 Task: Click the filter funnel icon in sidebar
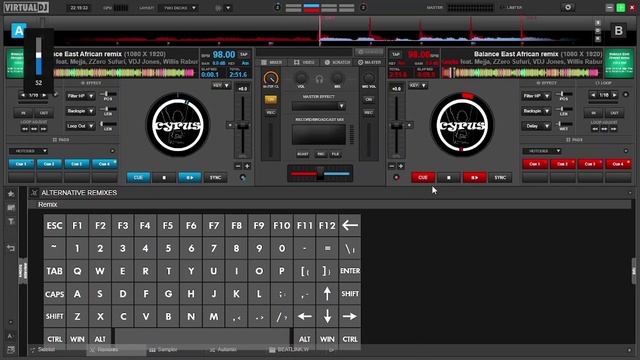(11, 221)
